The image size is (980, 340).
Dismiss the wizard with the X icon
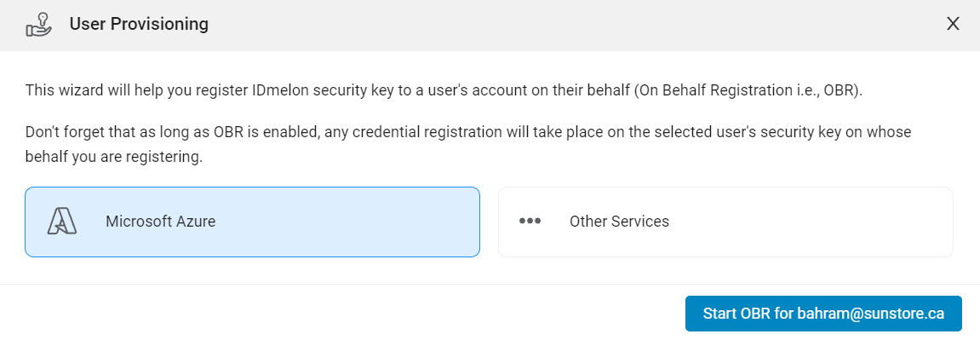coord(953,25)
